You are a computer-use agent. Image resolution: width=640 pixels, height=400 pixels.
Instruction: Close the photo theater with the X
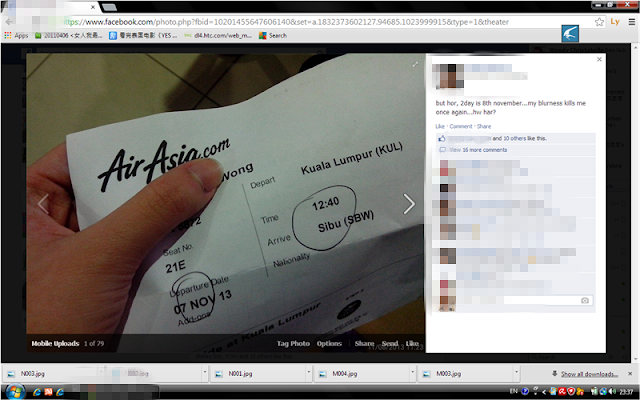coord(599,59)
